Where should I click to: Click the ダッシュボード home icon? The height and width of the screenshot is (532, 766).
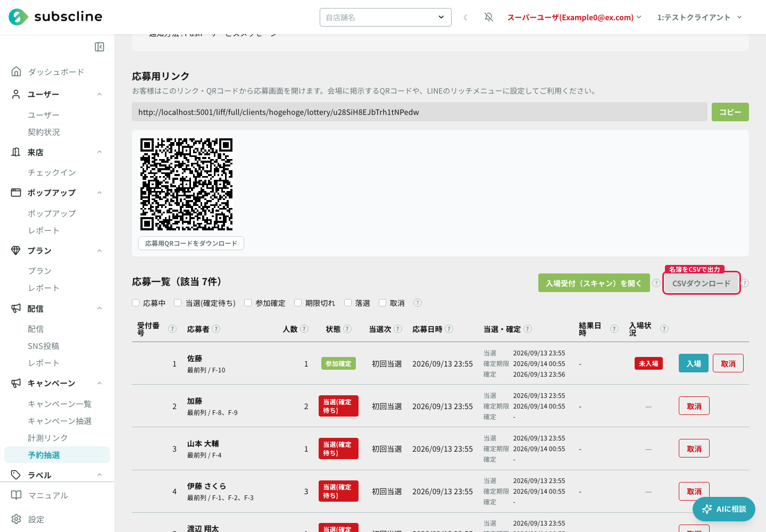(x=16, y=71)
